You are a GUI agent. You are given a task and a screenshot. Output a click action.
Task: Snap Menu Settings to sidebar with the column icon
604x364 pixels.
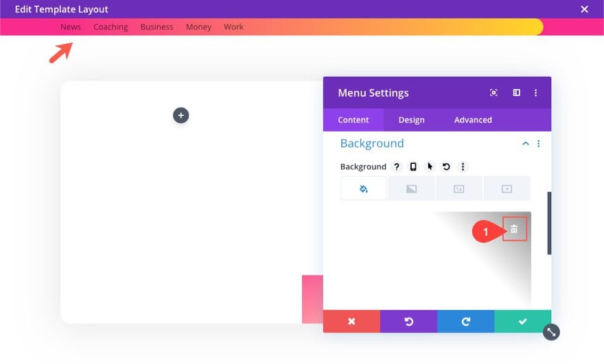coord(516,93)
